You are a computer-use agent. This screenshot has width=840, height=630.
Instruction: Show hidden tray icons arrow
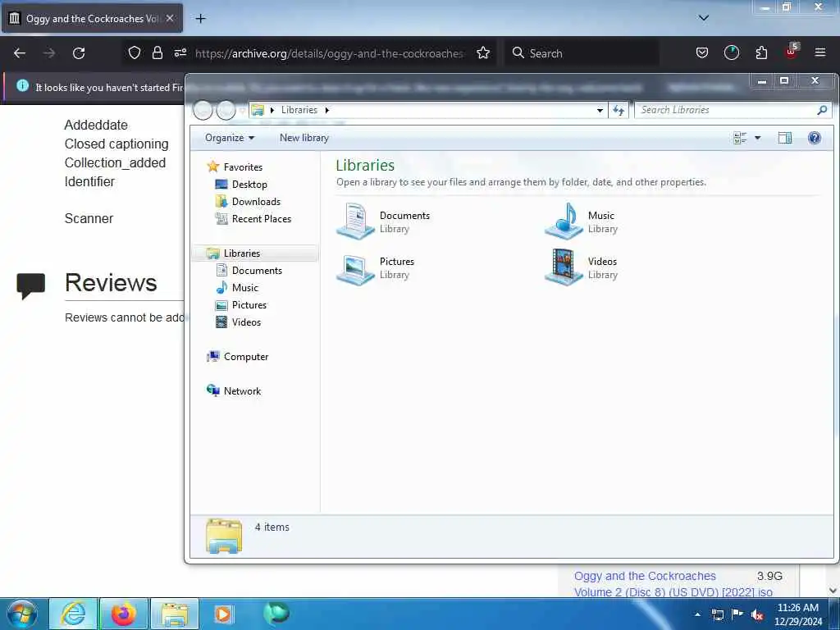[697, 614]
